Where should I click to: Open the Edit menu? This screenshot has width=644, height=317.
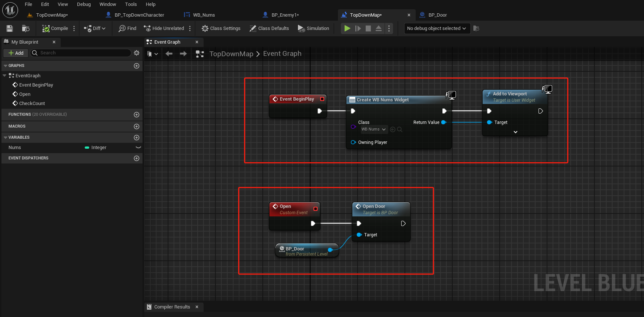point(45,4)
